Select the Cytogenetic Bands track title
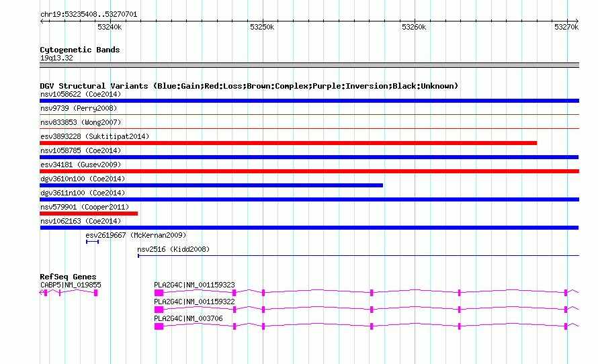 [80, 50]
